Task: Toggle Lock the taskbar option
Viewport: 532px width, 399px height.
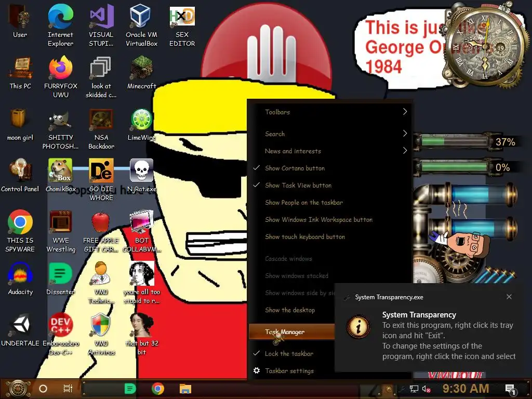Action: (292, 353)
